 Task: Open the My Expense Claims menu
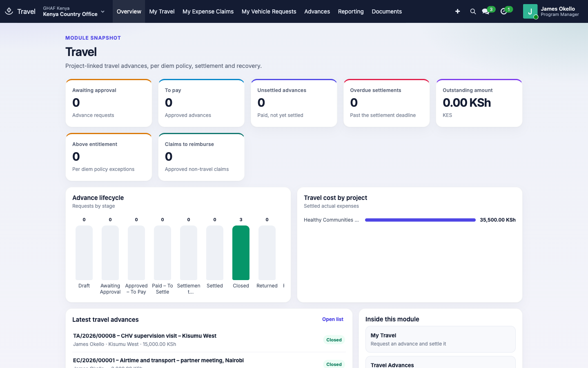208,11
